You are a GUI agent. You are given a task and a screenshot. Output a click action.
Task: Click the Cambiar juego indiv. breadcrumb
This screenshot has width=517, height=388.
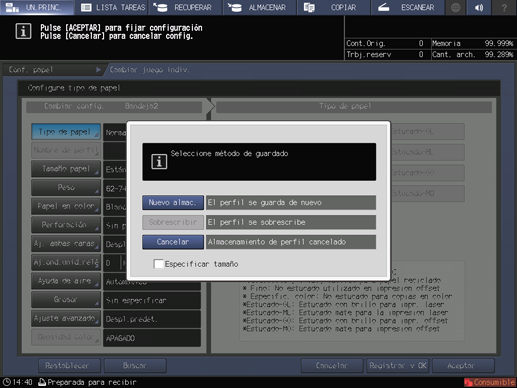click(x=150, y=70)
